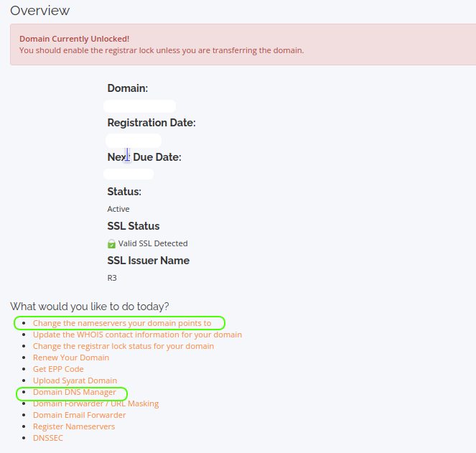Click the Overview page heading
476x453 pixels.
[40, 11]
